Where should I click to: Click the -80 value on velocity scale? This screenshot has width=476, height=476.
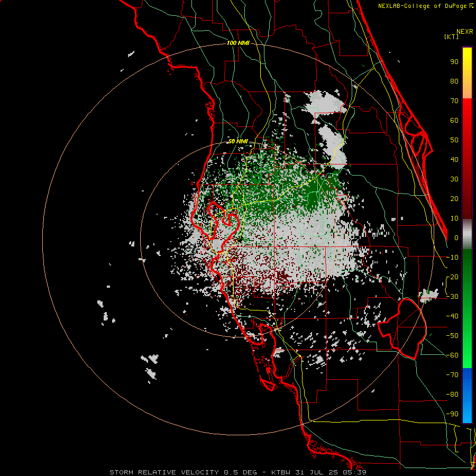pos(452,395)
